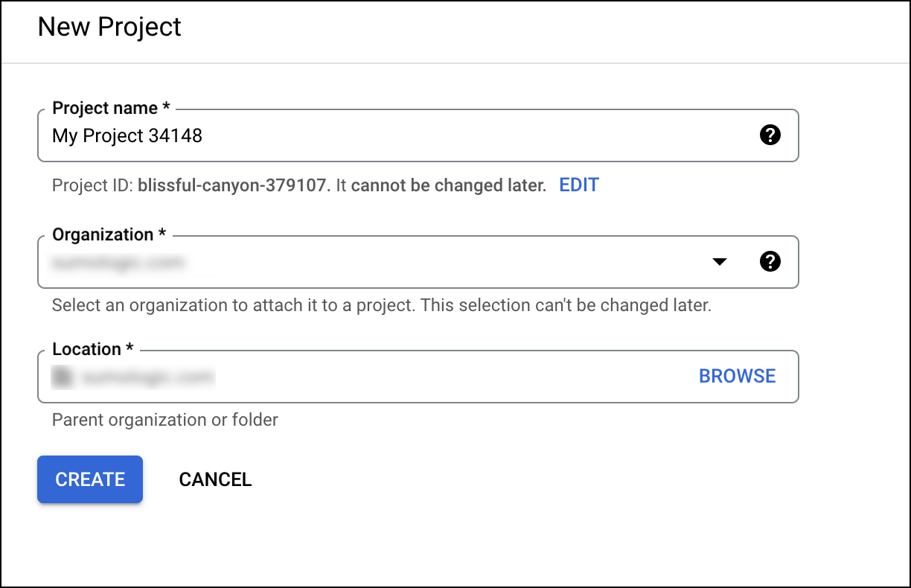Click the 'Select an organization' hint text
The width and height of the screenshot is (911, 588).
click(381, 305)
